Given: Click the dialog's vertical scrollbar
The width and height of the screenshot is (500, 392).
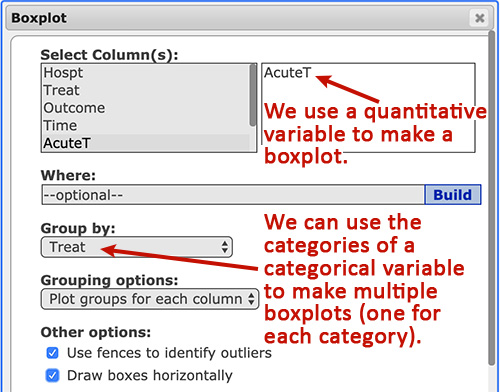Looking at the screenshot, I should click(491, 198).
